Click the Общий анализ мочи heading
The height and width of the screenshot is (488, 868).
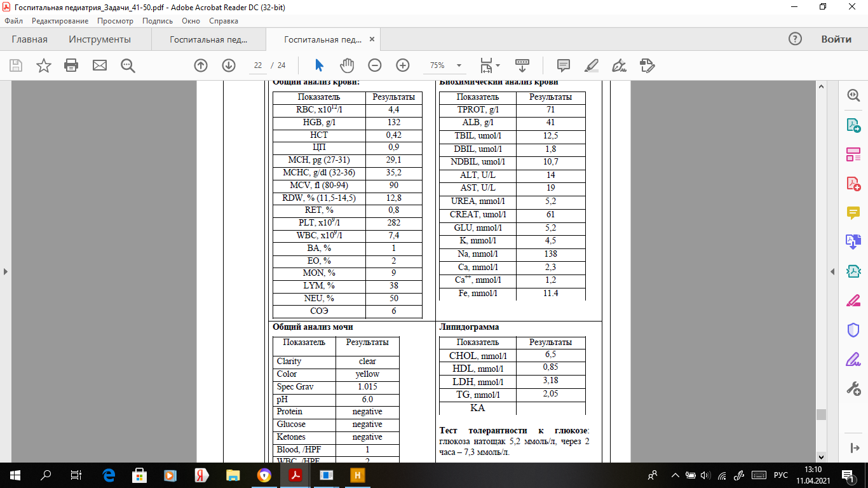pyautogui.click(x=313, y=327)
